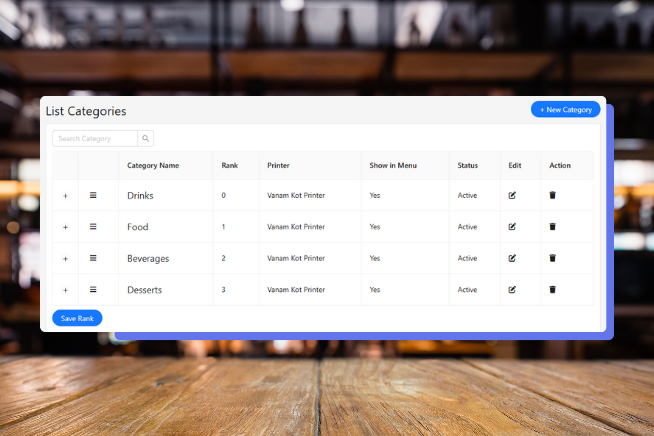Click the New Category button
Image resolution: width=654 pixels, height=436 pixels.
pyautogui.click(x=565, y=109)
